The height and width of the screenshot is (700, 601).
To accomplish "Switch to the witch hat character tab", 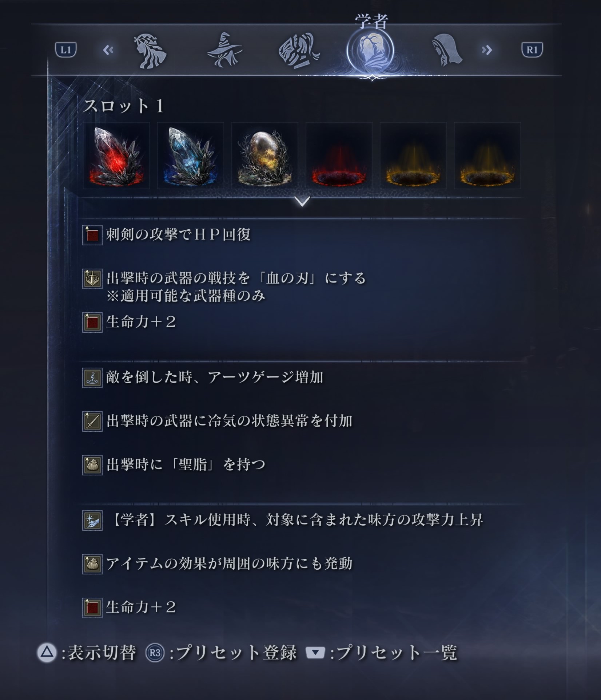I will (x=225, y=50).
